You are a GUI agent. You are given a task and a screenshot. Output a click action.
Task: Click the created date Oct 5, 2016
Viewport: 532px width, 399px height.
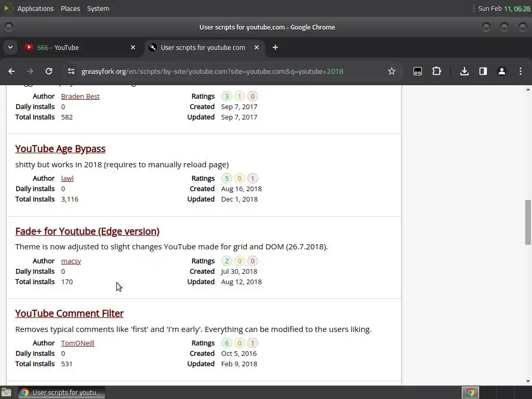[x=239, y=353]
